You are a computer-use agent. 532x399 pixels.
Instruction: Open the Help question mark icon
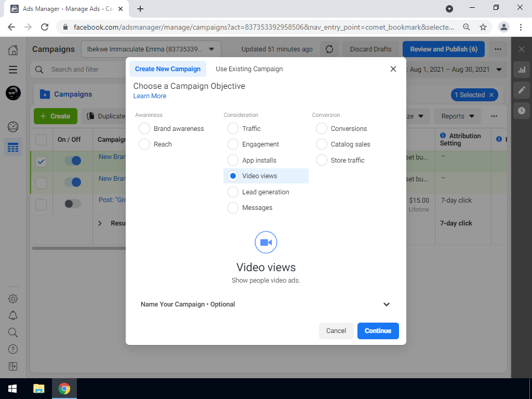[x=13, y=349]
